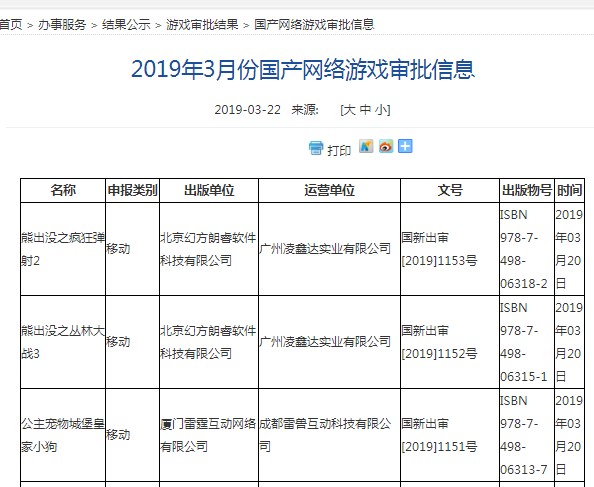
Task: Click the blue plus share icon
Action: click(x=405, y=146)
